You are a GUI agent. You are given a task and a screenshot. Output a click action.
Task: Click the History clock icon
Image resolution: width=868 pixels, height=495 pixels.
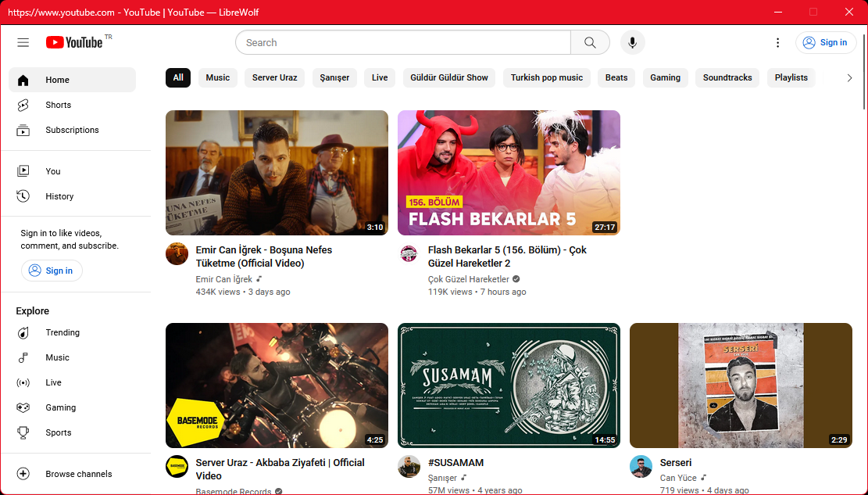point(23,196)
